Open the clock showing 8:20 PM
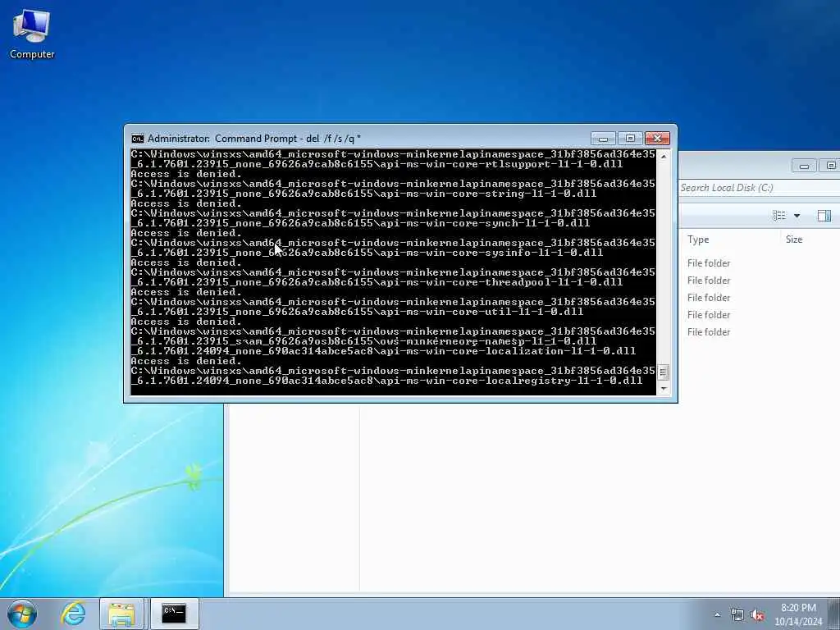 tap(798, 608)
